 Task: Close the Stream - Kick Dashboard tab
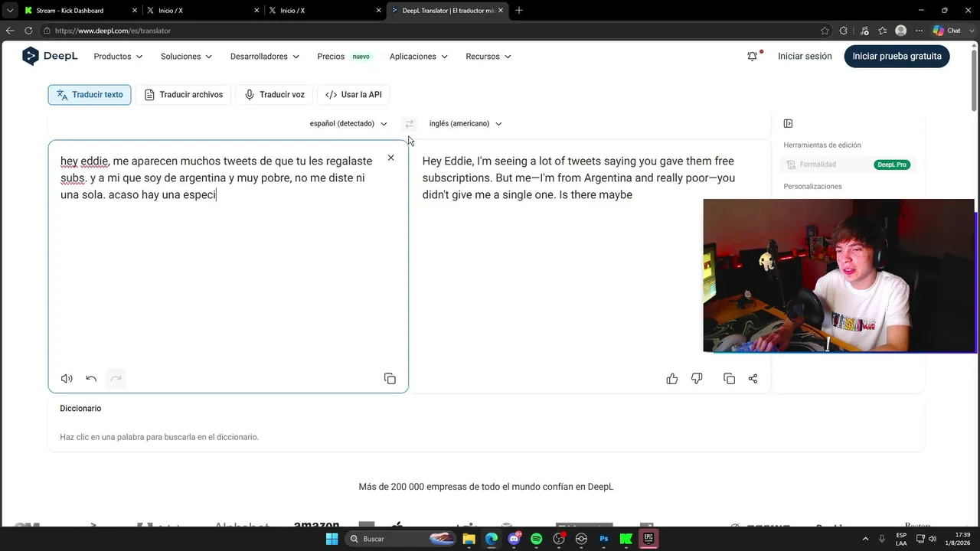click(x=135, y=10)
